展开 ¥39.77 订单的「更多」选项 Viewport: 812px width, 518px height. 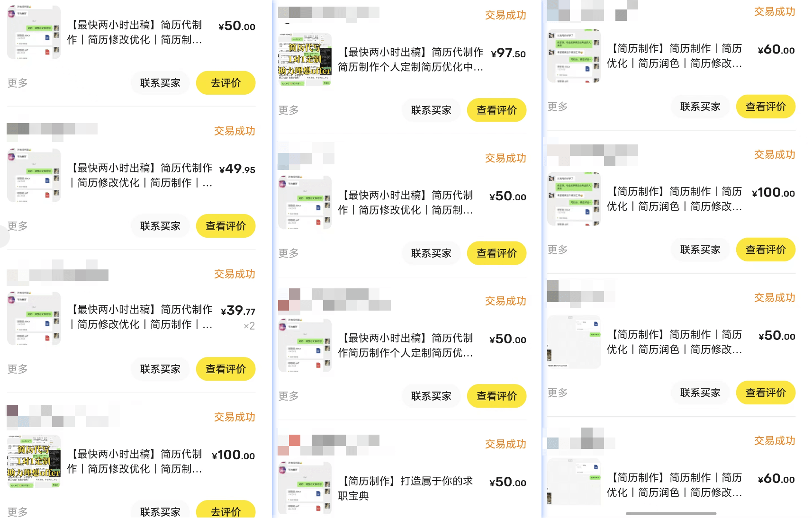tap(17, 369)
